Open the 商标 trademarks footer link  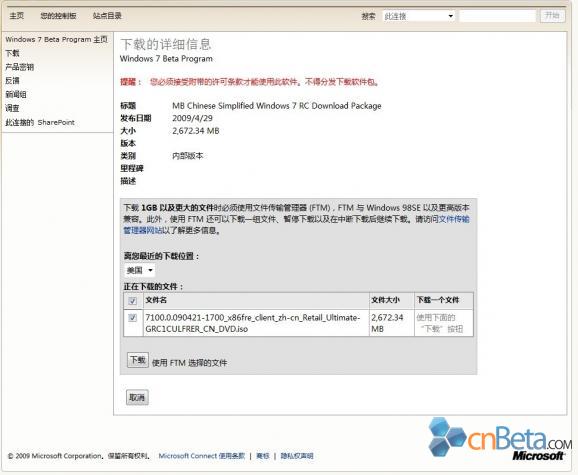click(262, 456)
